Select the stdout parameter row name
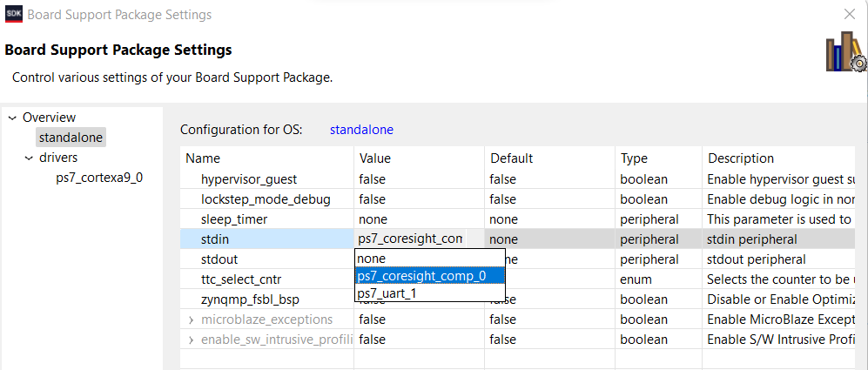 click(219, 259)
